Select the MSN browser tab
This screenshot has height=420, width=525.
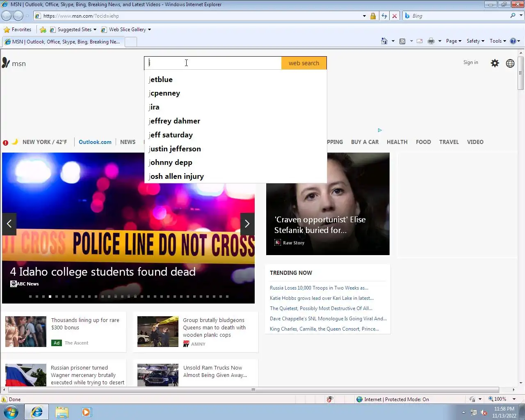coord(63,42)
